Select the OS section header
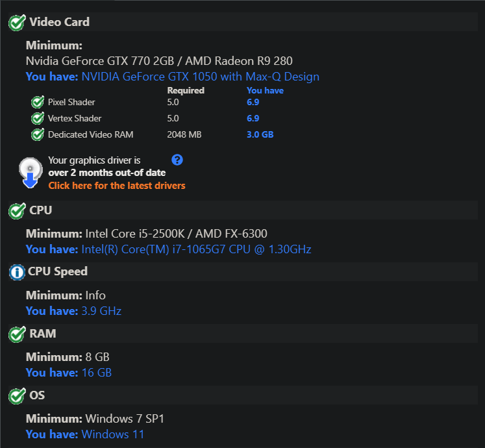 pos(243,395)
